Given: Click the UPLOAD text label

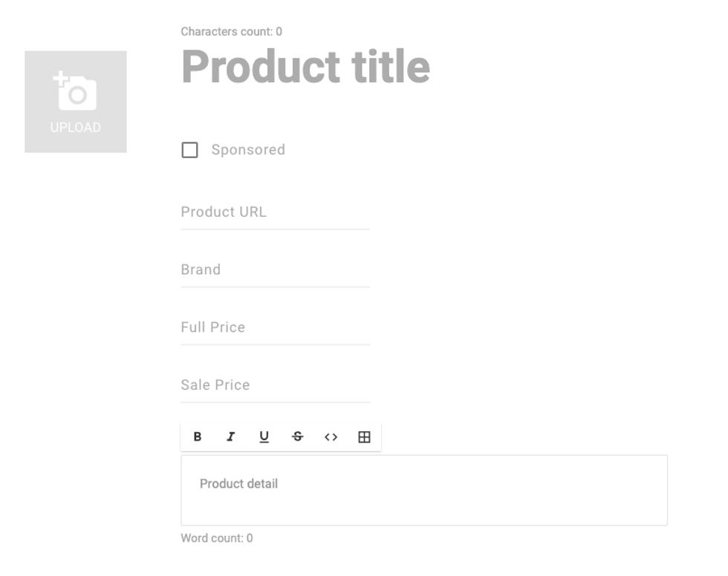Looking at the screenshot, I should click(75, 128).
